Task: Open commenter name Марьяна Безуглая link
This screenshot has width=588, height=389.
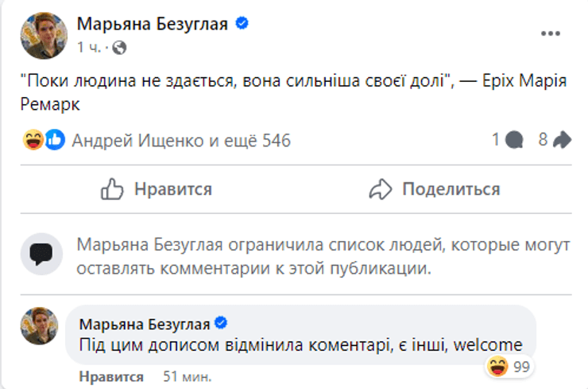Action: 145,324
